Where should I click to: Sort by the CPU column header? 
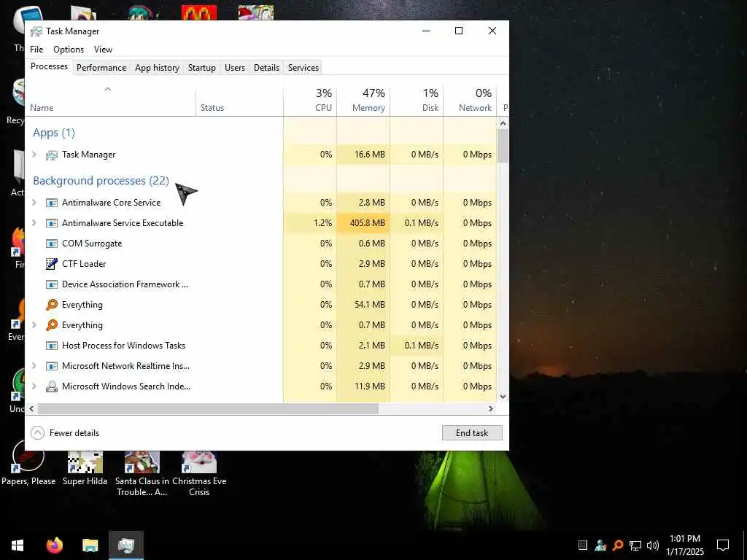(x=309, y=101)
